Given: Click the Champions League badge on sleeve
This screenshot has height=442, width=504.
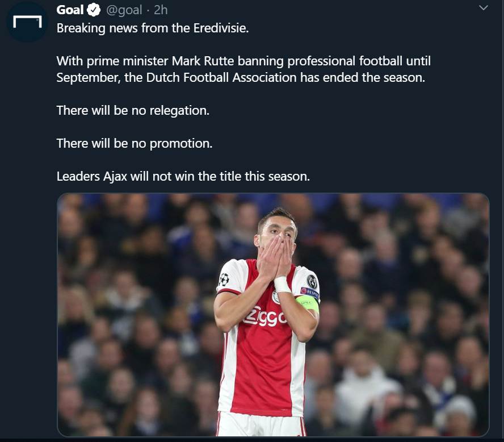Looking at the screenshot, I should click(x=224, y=280).
